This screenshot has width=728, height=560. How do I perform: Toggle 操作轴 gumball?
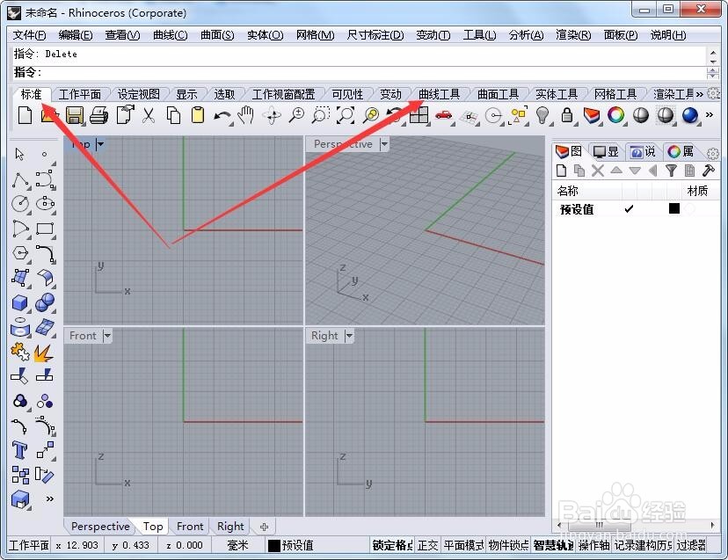pyautogui.click(x=593, y=546)
